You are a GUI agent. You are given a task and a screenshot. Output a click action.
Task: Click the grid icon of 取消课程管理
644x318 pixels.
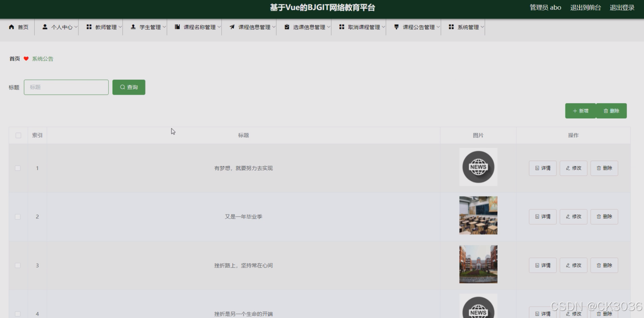click(x=342, y=27)
